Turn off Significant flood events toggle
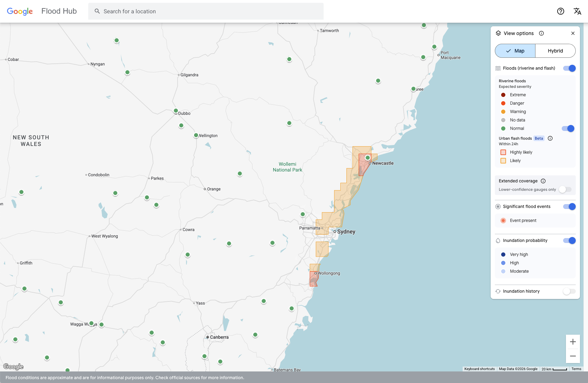Image resolution: width=588 pixels, height=383 pixels. tap(569, 207)
